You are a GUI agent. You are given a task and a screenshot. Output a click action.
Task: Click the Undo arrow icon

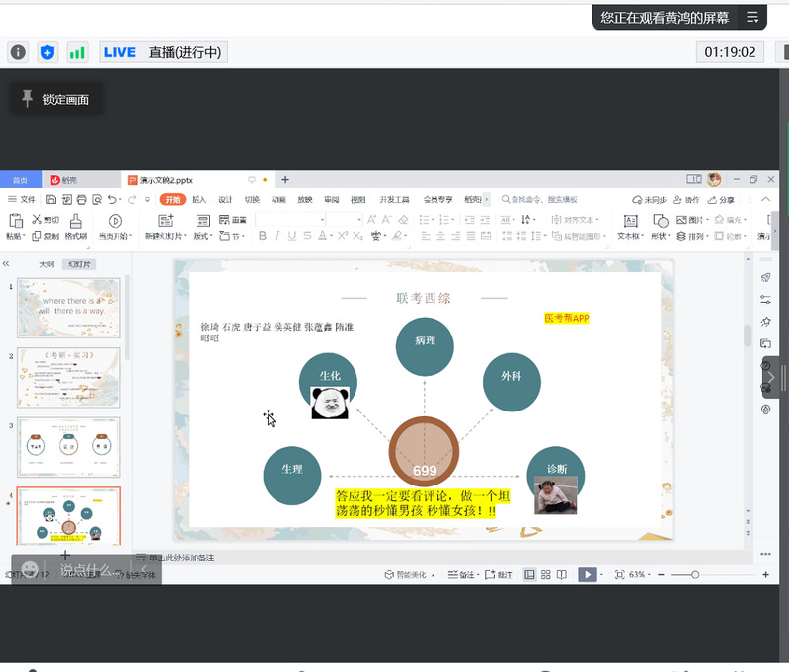[111, 200]
